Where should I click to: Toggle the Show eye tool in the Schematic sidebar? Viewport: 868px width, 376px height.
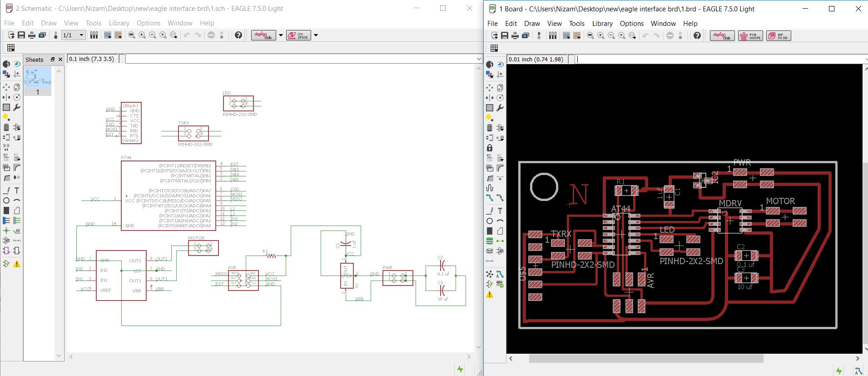click(17, 64)
